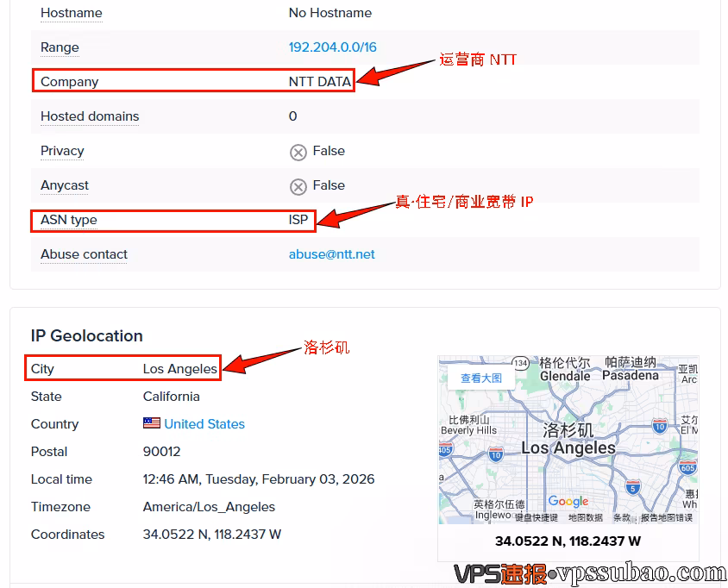Screen dimensions: 728x588
Task: Click the 报告地图错误 link on the map
Action: point(667,517)
